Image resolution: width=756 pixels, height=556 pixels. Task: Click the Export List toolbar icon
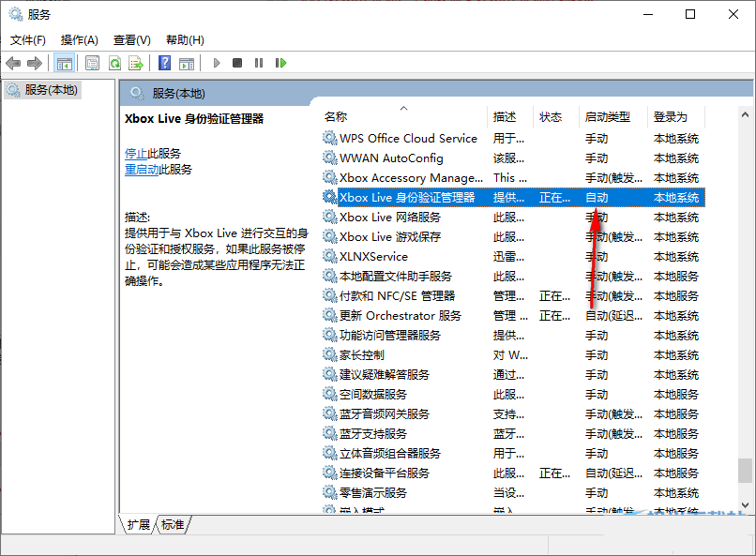136,63
